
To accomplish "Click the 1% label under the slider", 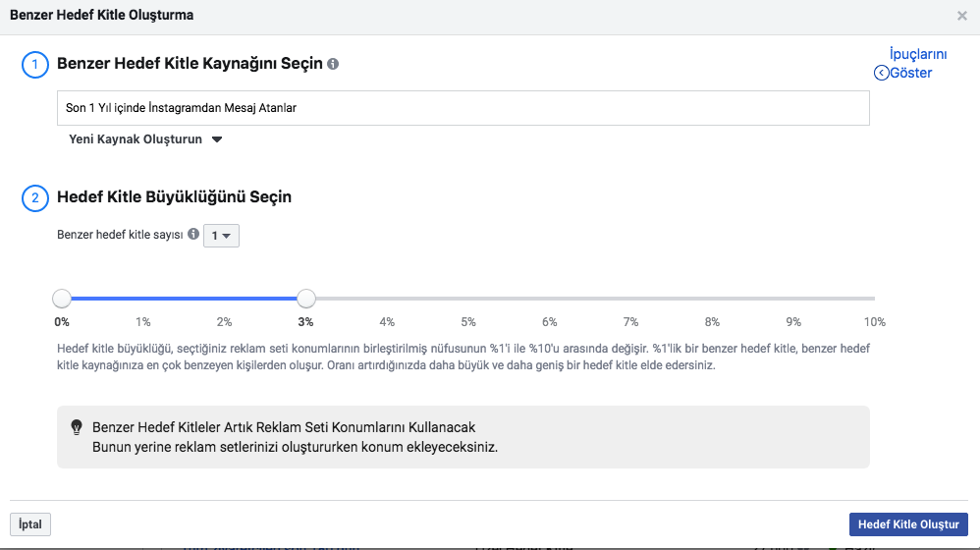I will 143,322.
